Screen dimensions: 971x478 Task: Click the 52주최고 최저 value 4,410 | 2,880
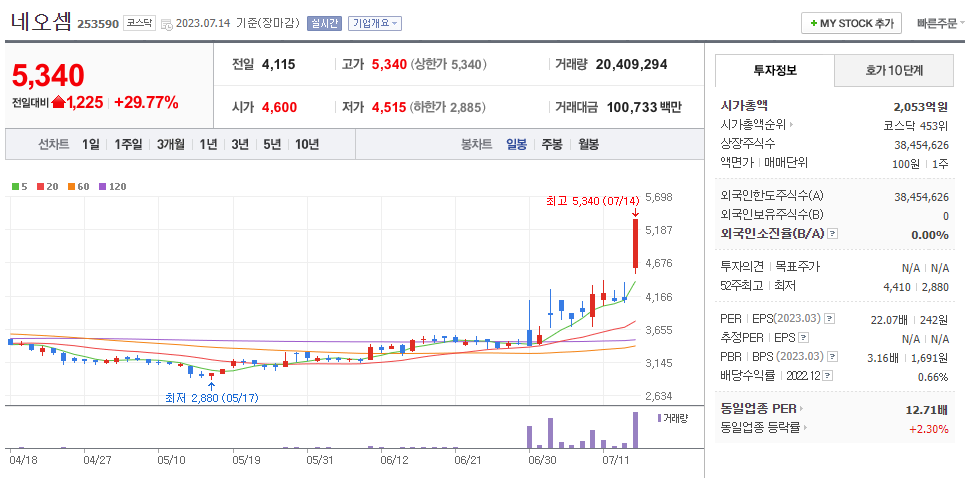click(916, 286)
